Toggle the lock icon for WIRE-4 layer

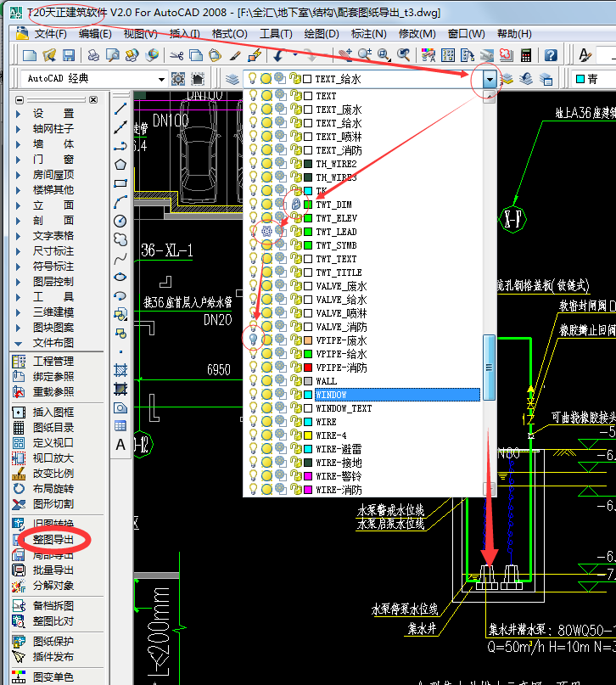[295, 435]
